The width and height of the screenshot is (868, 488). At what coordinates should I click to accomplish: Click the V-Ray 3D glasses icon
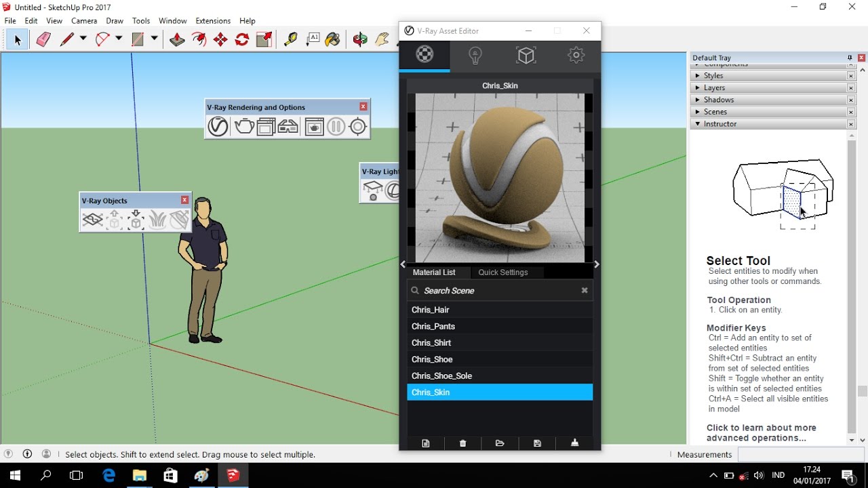click(288, 127)
